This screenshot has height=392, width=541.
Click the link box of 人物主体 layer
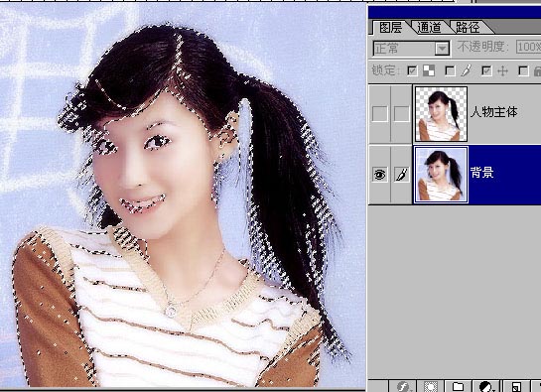(402, 113)
